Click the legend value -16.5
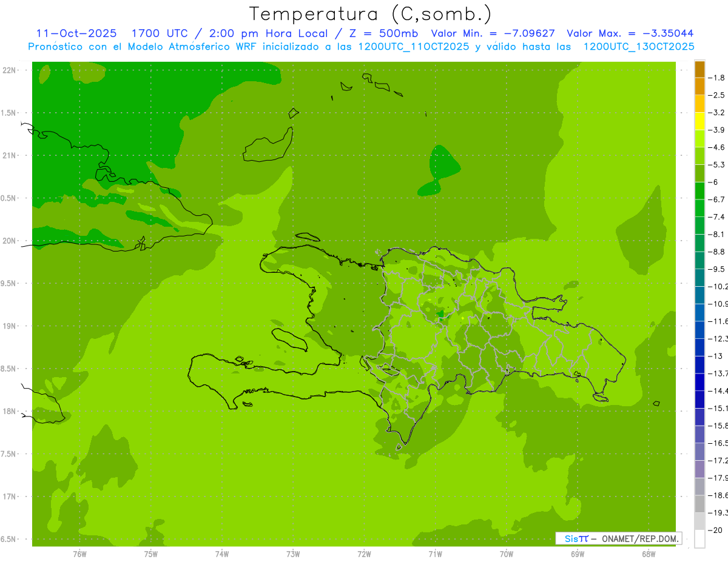Viewport: 728px width, 562px height. click(718, 443)
